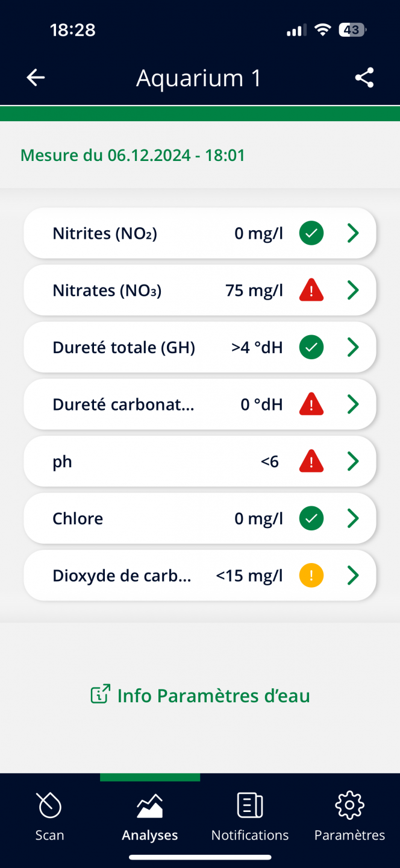Screen dimensions: 400x868
Task: Tap the yellow alert icon for Dioxyde de carbone
Action: tap(311, 576)
